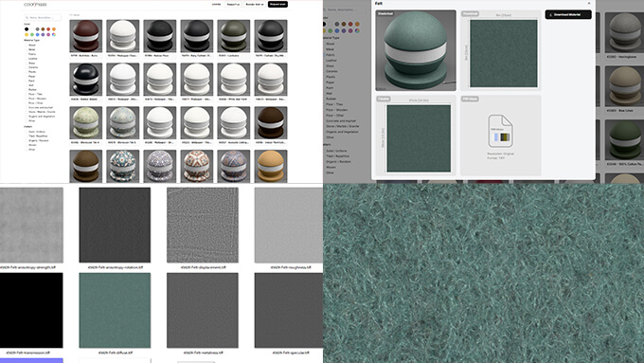Click the Download Material button
644x363 pixels.
click(x=568, y=15)
